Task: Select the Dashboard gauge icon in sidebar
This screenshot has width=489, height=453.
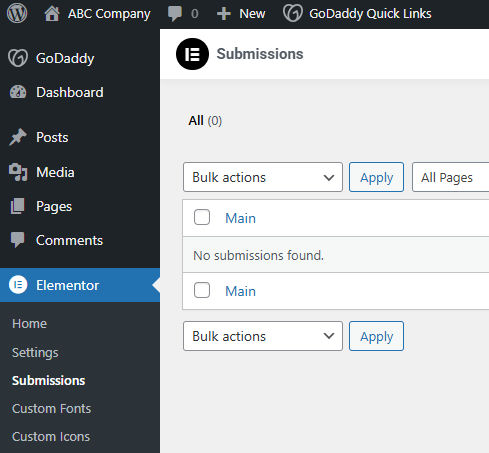Action: click(18, 92)
